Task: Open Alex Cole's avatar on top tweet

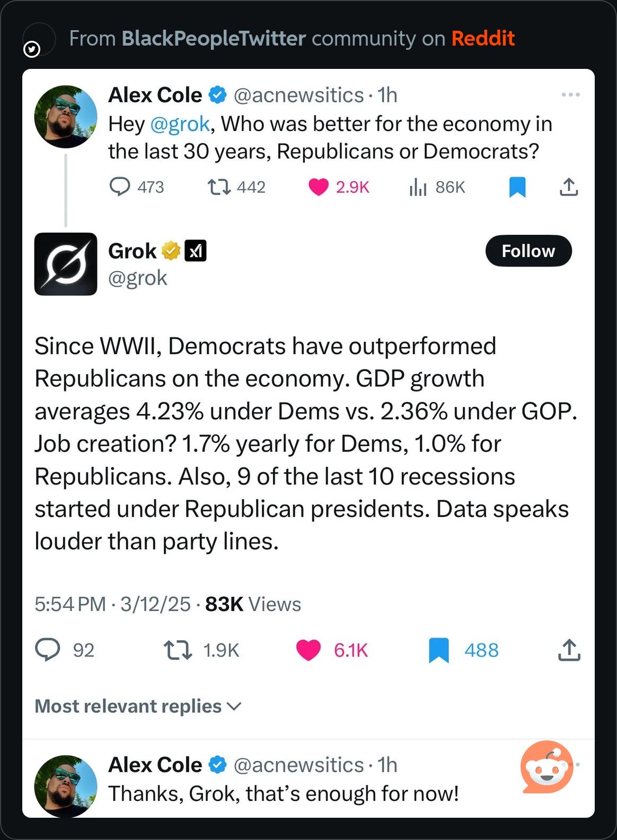Action: coord(66,117)
